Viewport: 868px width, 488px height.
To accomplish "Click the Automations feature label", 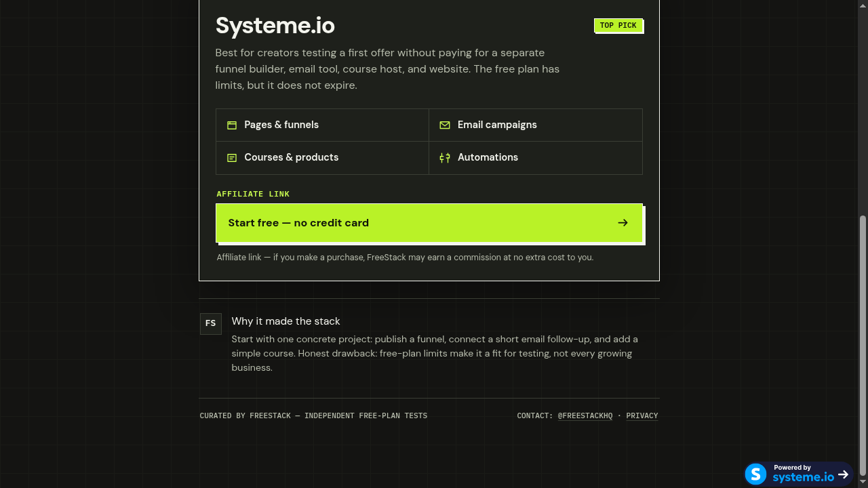I will pyautogui.click(x=488, y=157).
